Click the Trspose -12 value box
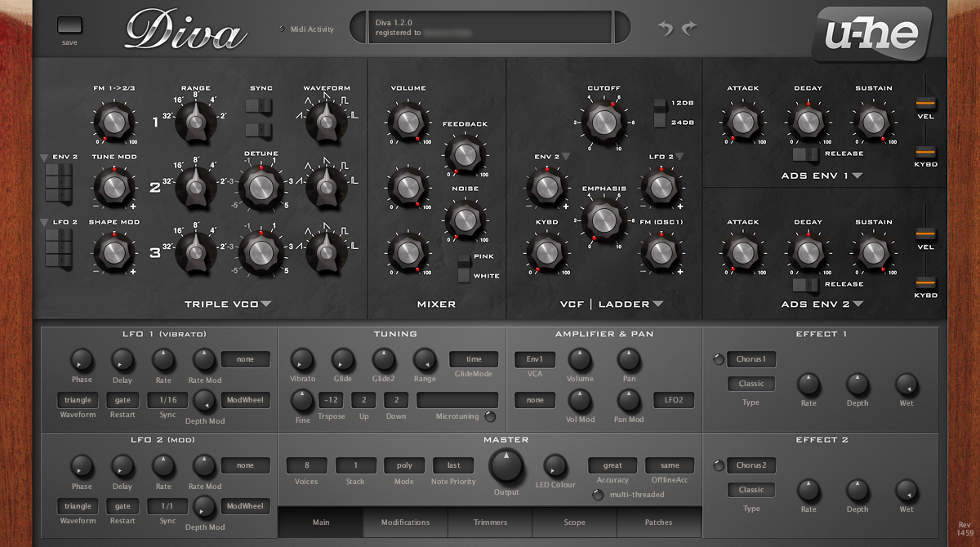This screenshot has height=547, width=980. pyautogui.click(x=331, y=400)
